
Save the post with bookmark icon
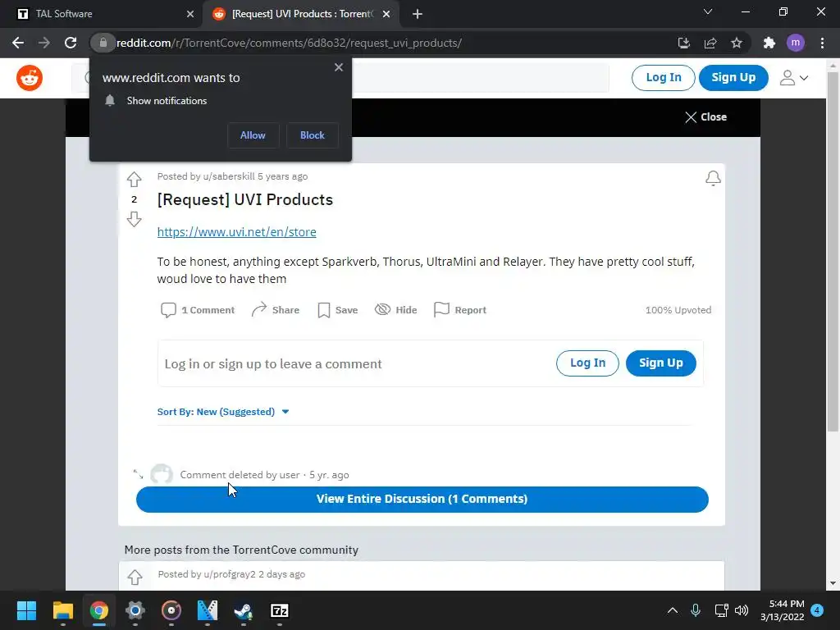tap(337, 309)
